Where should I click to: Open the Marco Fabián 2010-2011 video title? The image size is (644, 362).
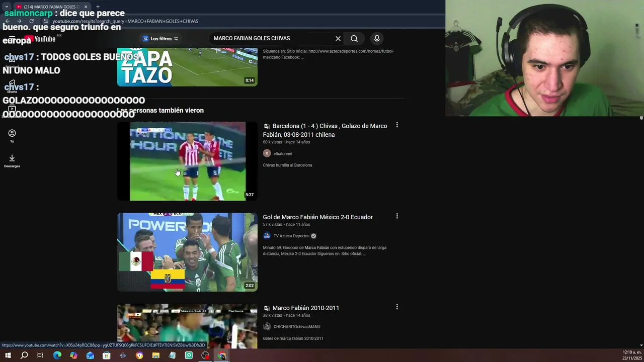(x=305, y=308)
